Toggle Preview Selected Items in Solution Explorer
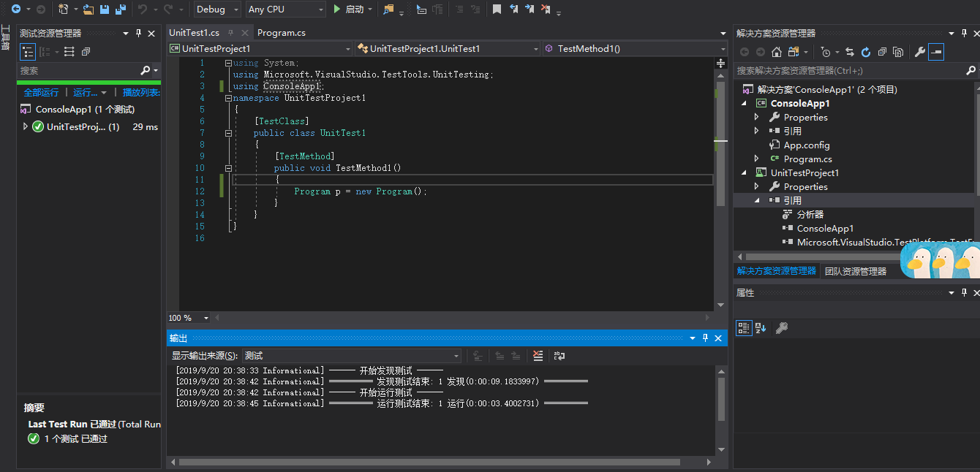The height and width of the screenshot is (472, 980). 936,52
